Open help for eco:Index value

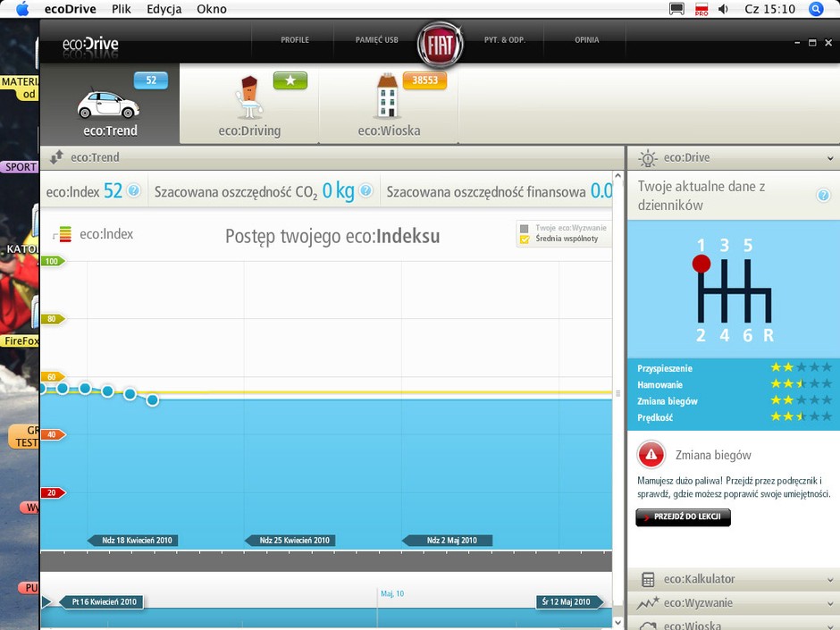(133, 190)
